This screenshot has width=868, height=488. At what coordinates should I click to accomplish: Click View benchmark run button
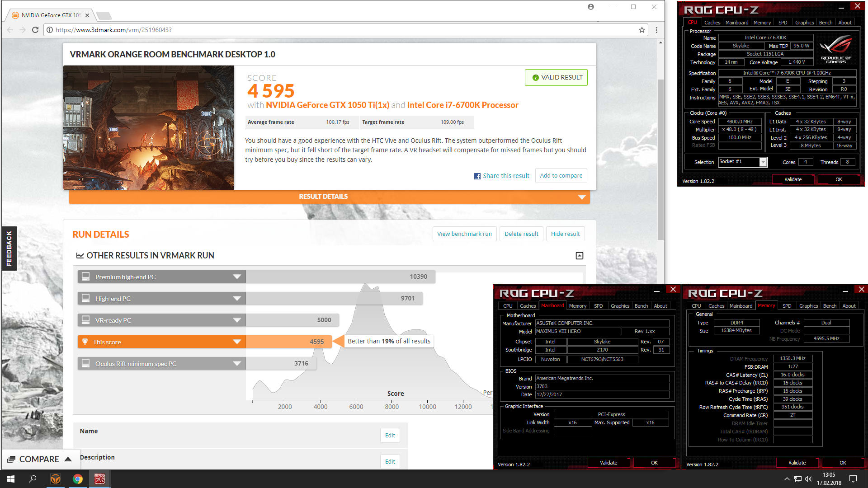(x=464, y=234)
